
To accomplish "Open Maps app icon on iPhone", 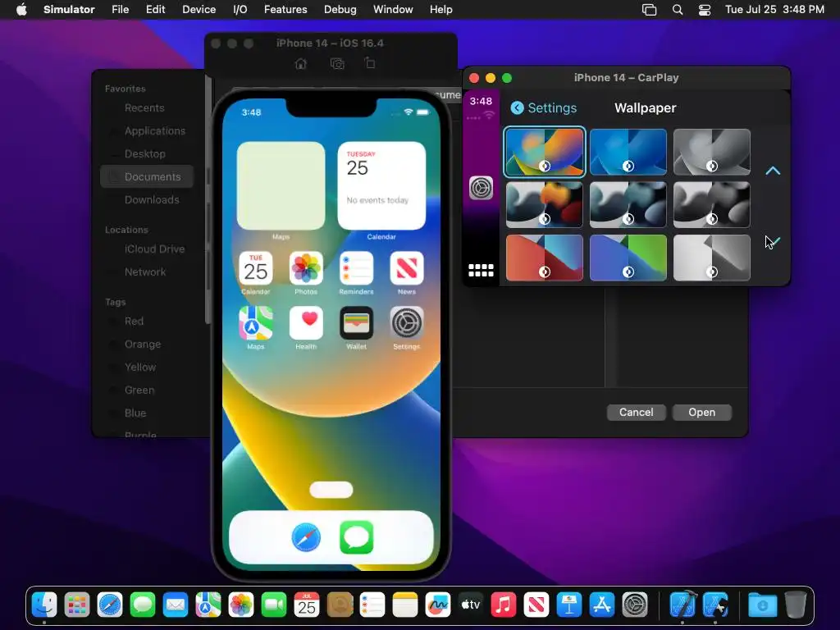I will (256, 323).
